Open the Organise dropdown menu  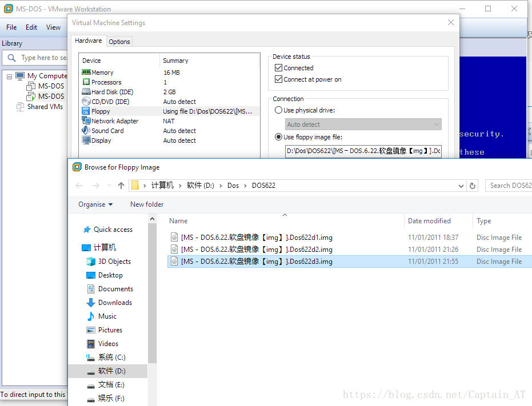pos(95,204)
